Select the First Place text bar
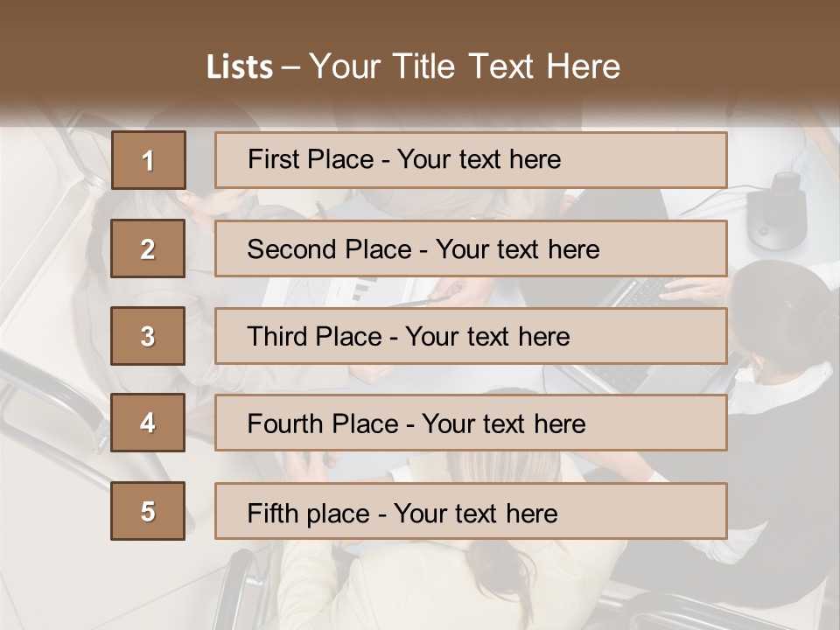 [x=471, y=160]
